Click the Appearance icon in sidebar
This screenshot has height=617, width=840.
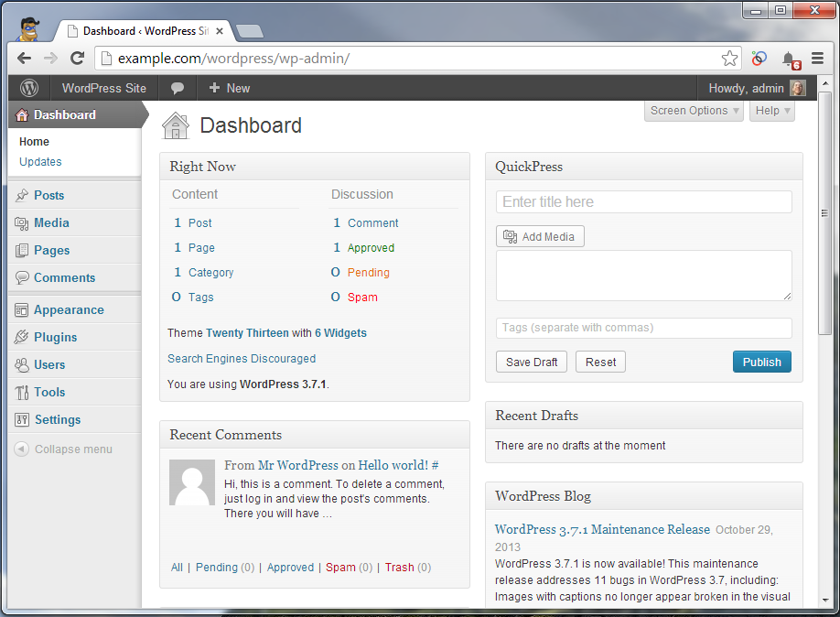[x=22, y=309]
